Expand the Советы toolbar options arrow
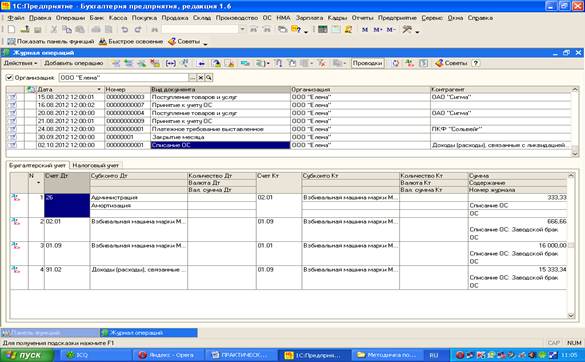This screenshot has width=585, height=362. click(205, 43)
